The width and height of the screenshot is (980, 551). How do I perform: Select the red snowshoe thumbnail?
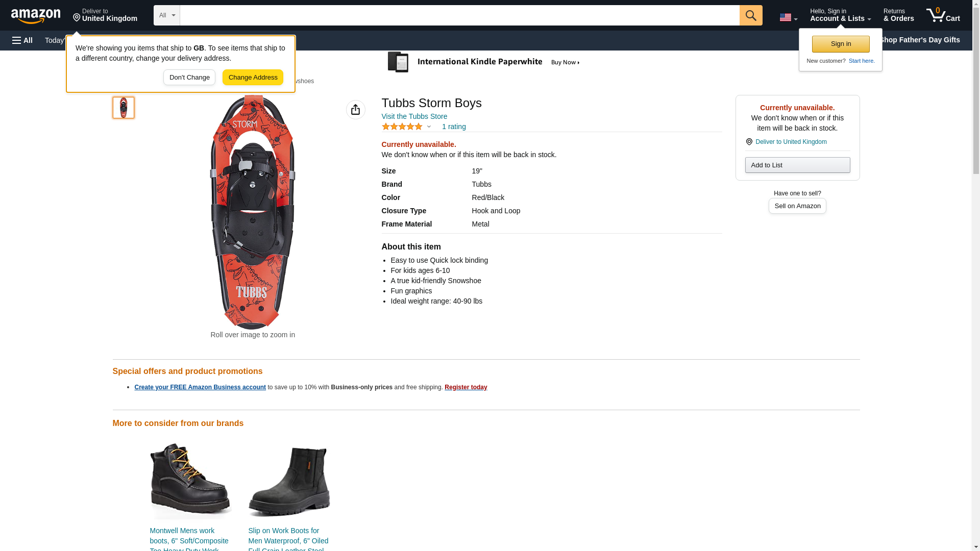tap(124, 108)
